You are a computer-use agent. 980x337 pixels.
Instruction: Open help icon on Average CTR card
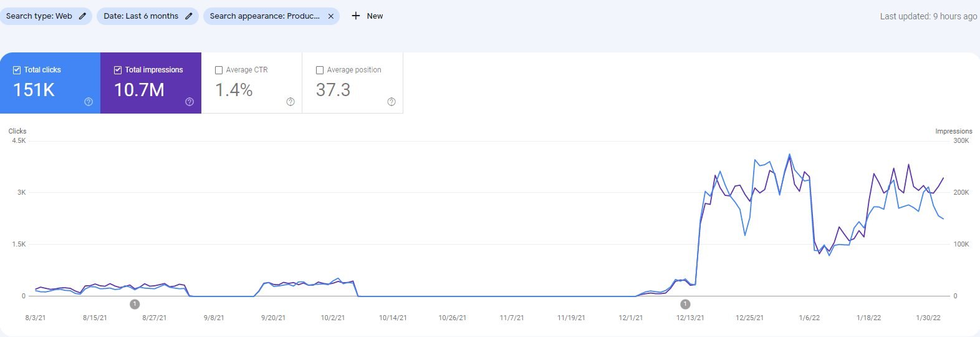click(x=291, y=102)
